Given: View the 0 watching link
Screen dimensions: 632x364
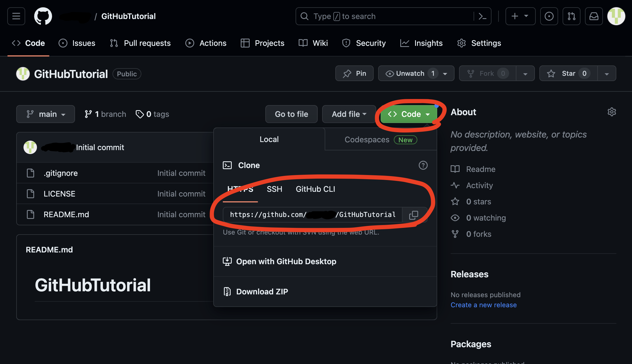Looking at the screenshot, I should [478, 218].
